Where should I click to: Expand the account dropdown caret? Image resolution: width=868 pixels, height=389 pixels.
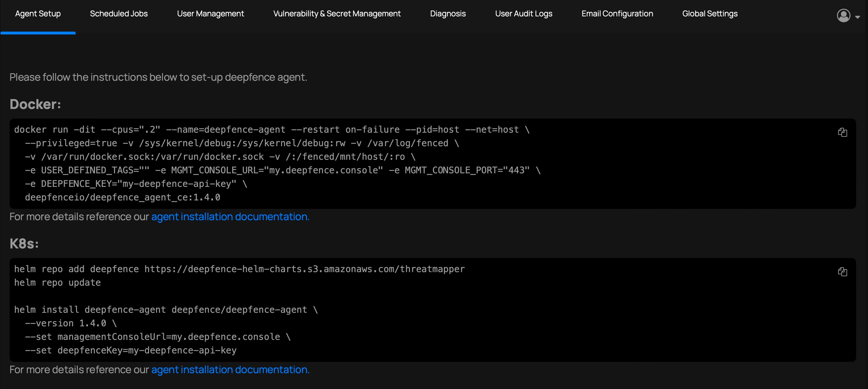[x=857, y=17]
